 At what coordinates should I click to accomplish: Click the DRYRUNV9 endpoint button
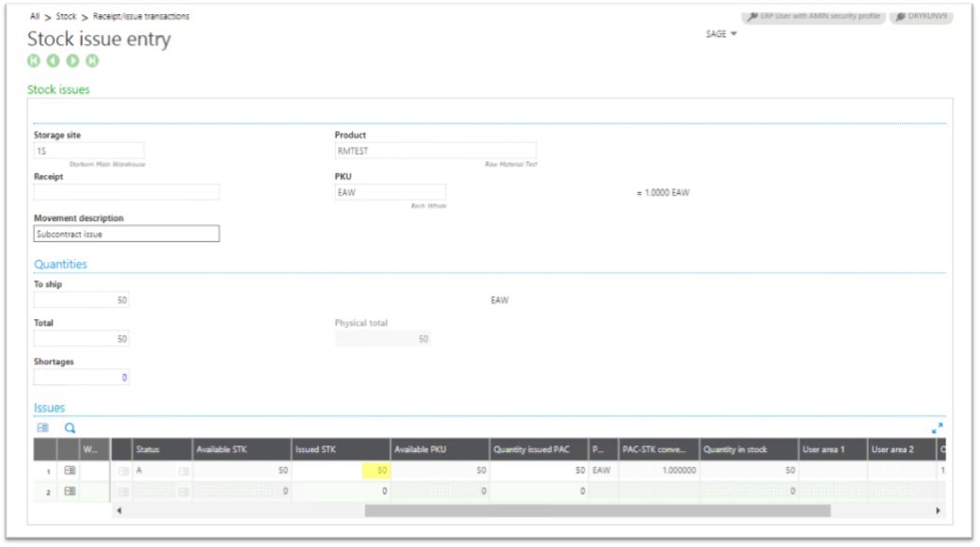tap(922, 16)
